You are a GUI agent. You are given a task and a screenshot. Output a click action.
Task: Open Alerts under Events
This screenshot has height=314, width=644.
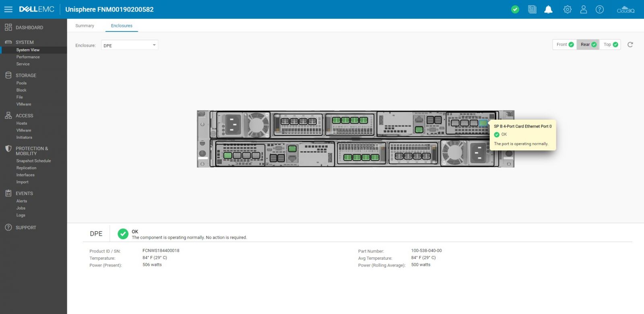click(22, 201)
